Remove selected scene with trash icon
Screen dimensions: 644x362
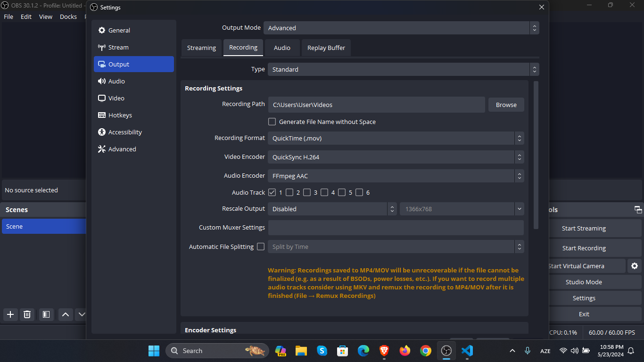[x=27, y=314]
